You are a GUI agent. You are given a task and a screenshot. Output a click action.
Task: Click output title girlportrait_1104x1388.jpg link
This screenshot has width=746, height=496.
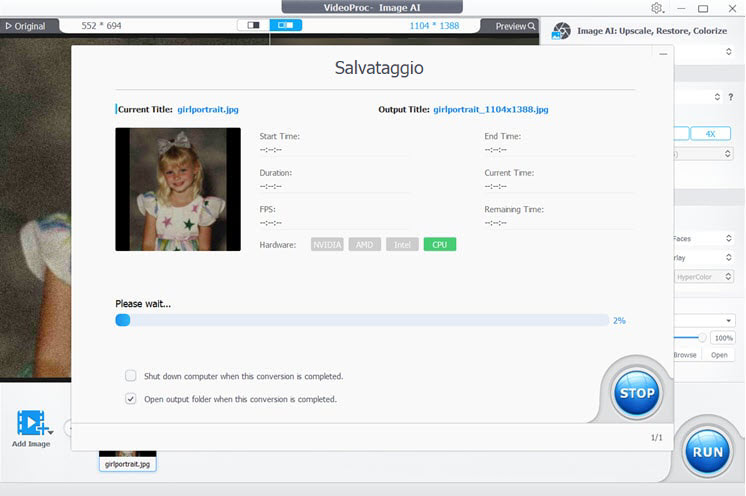click(491, 109)
